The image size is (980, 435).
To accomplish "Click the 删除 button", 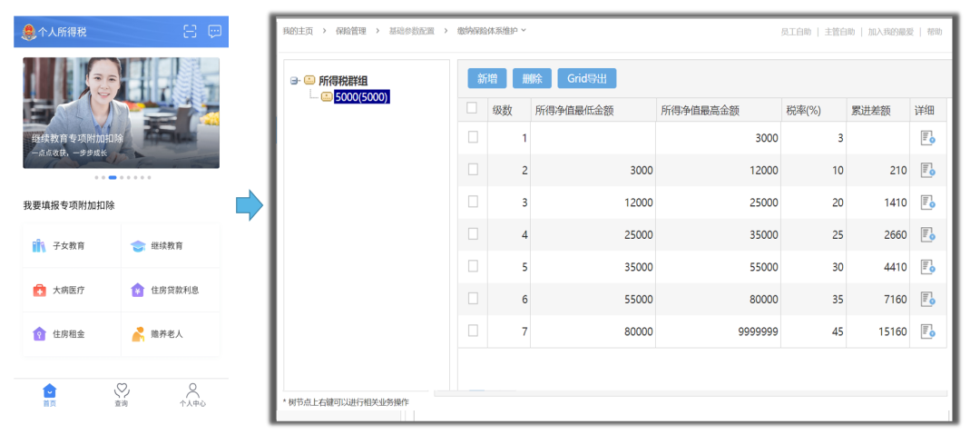I will [x=532, y=78].
